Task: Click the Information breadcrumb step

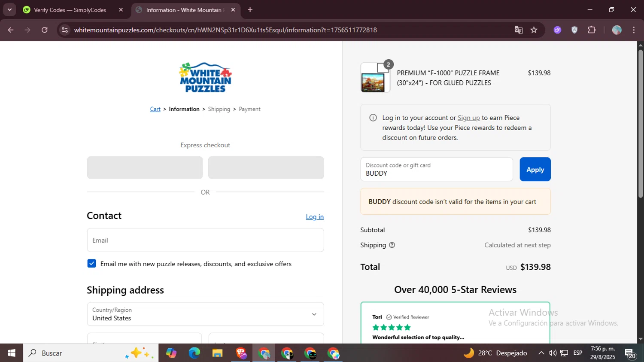Action: pyautogui.click(x=184, y=109)
